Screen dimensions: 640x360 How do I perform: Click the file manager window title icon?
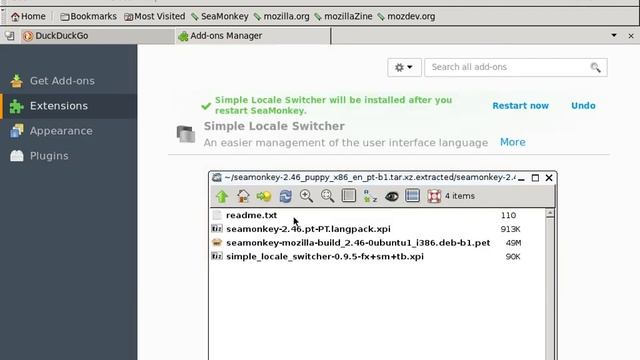(x=217, y=178)
